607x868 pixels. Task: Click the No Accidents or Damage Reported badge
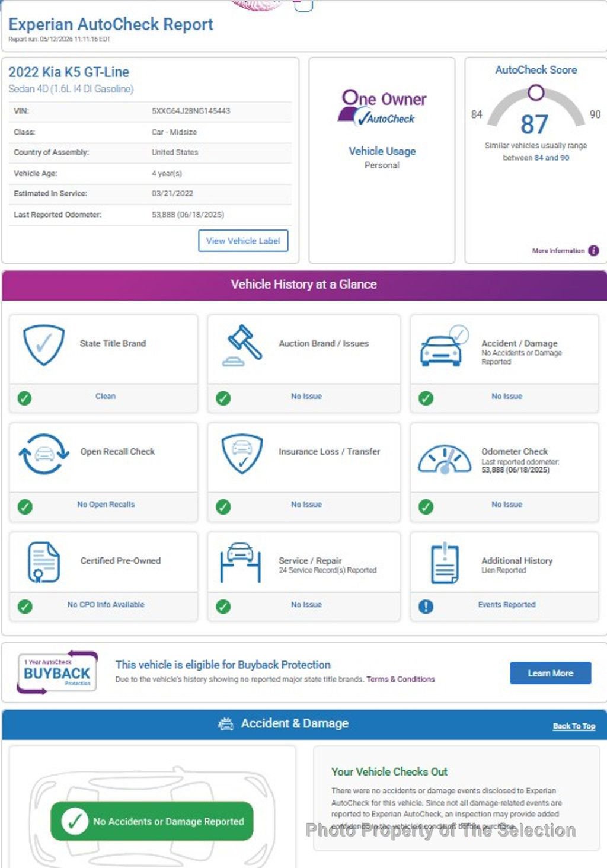[152, 821]
